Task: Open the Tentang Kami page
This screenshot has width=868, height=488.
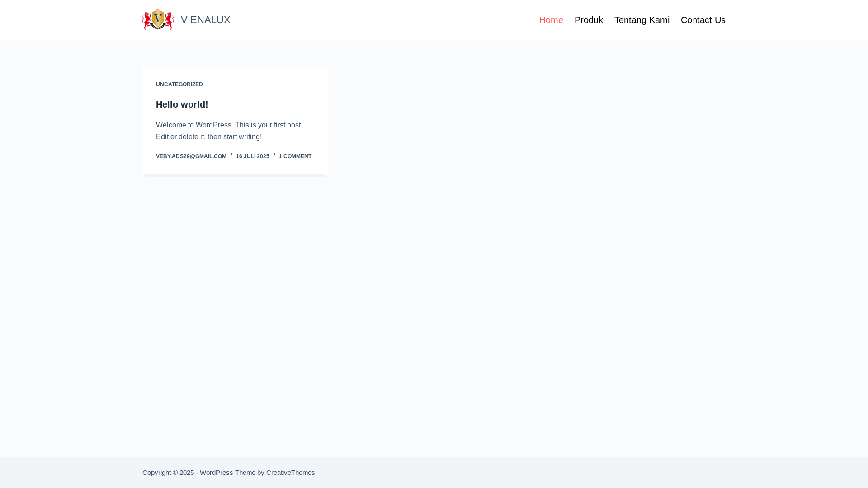Action: coord(642,20)
